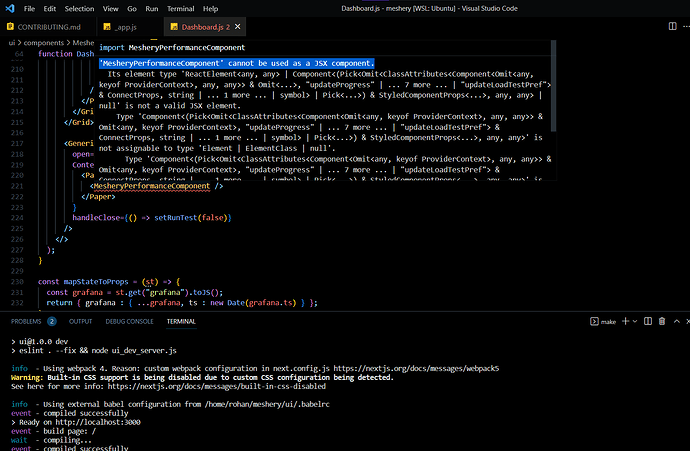Open the Go menu
This screenshot has height=451, width=690.
click(132, 9)
